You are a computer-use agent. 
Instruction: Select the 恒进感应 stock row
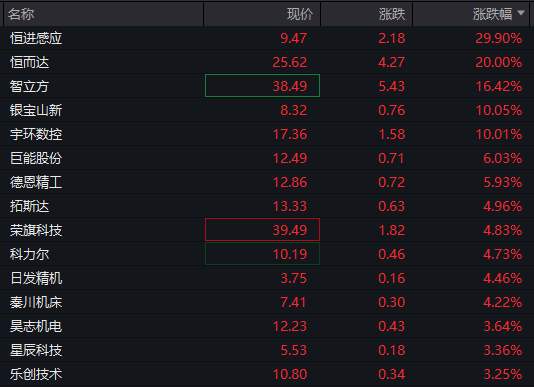click(x=267, y=38)
